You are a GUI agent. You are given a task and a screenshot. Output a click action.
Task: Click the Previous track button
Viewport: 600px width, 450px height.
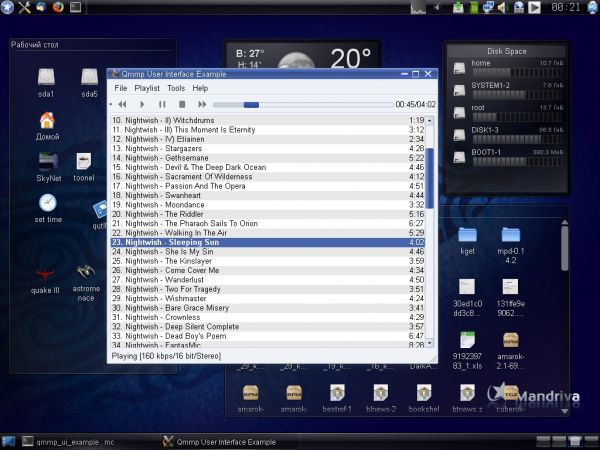[x=122, y=104]
